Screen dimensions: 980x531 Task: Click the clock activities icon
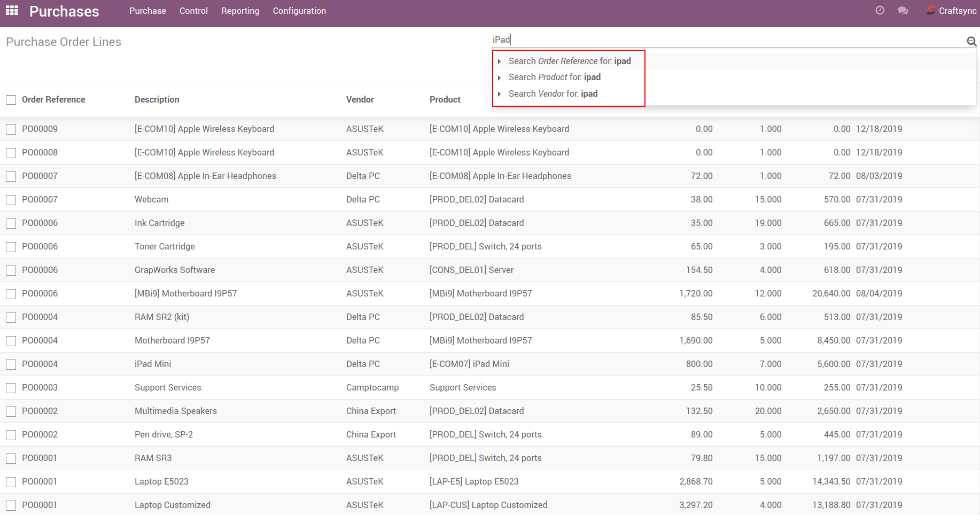pyautogui.click(x=880, y=11)
